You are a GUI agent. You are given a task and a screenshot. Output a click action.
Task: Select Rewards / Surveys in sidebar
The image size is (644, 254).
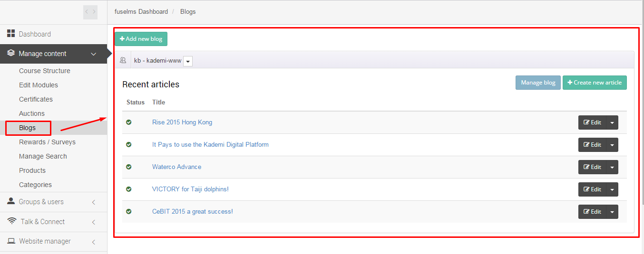click(x=47, y=142)
